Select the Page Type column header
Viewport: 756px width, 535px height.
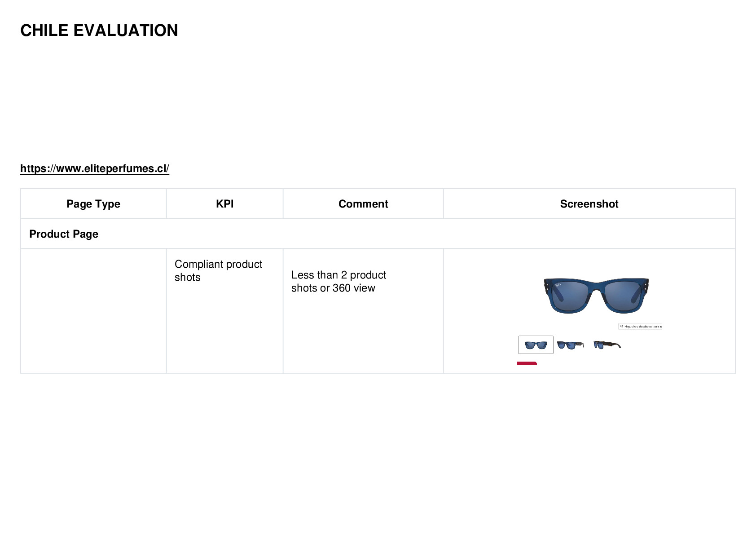click(x=93, y=204)
